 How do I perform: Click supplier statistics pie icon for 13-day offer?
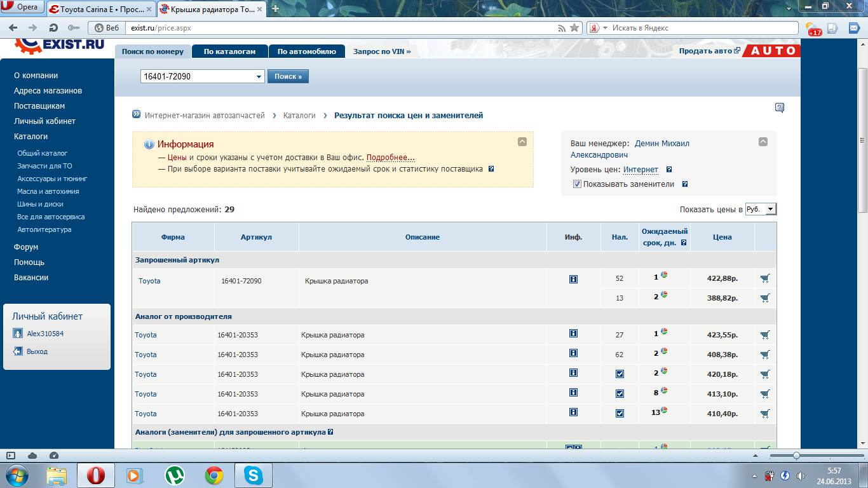click(x=664, y=410)
